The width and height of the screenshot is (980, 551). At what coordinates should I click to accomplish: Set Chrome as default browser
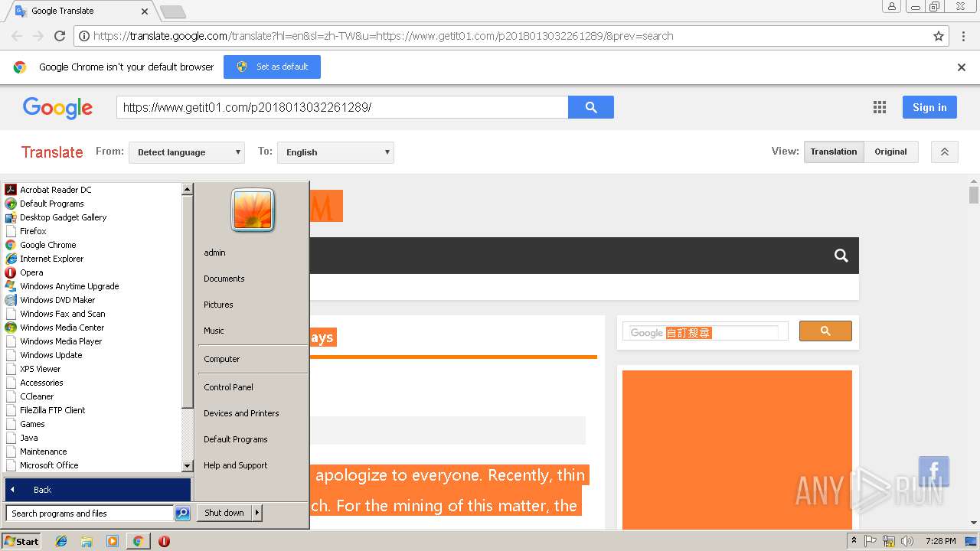pos(272,67)
